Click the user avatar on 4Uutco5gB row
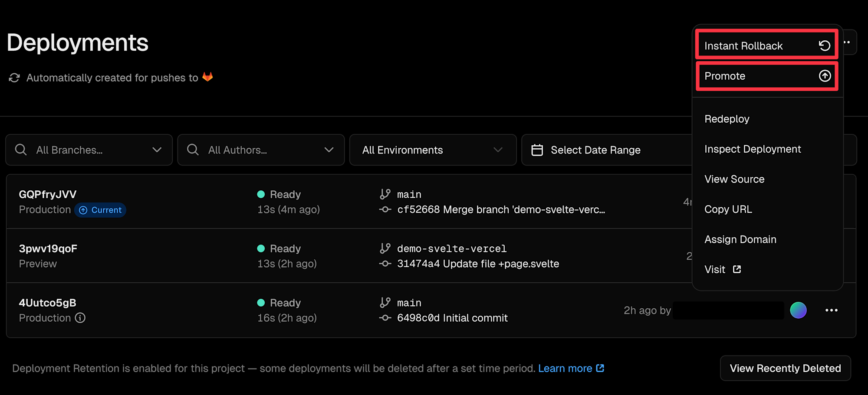868x395 pixels. [x=798, y=310]
